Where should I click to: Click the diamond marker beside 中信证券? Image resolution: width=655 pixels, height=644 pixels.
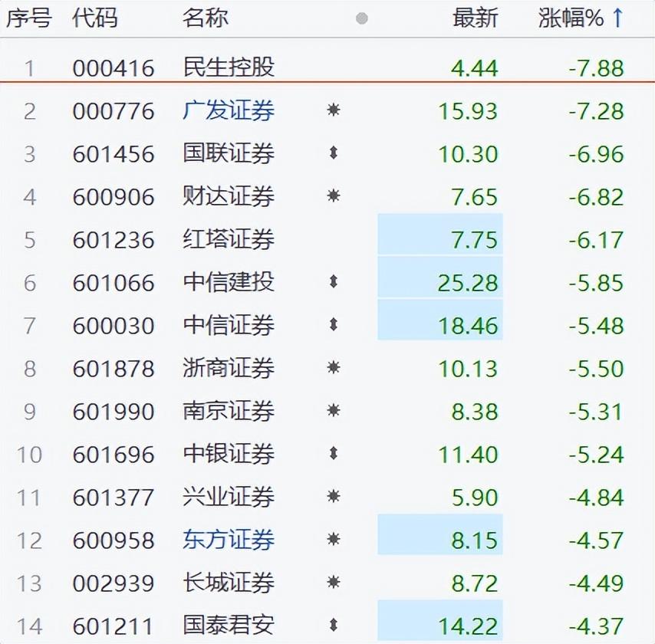tap(334, 325)
